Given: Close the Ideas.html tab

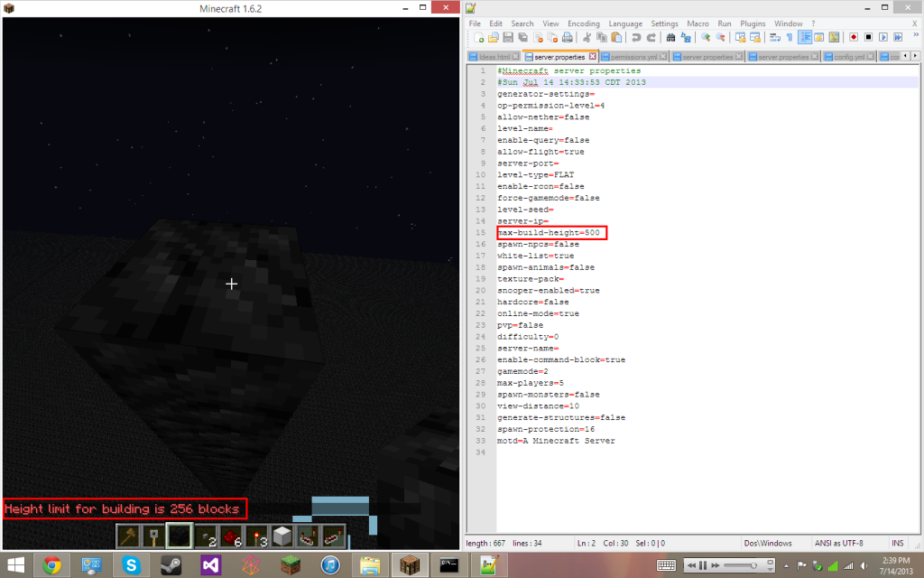Looking at the screenshot, I should pyautogui.click(x=515, y=57).
